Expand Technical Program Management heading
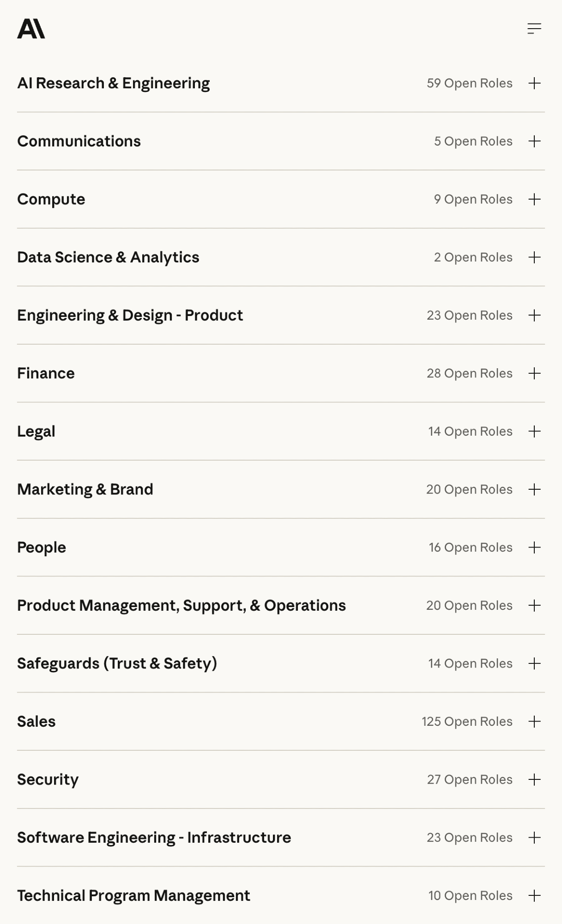 click(133, 896)
